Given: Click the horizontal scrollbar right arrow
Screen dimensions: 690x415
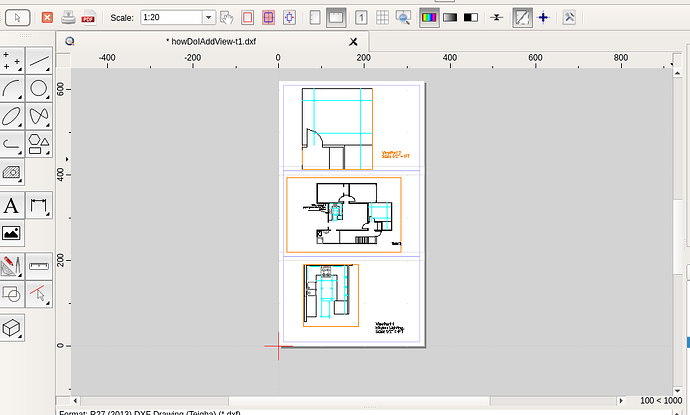Looking at the screenshot, I should pyautogui.click(x=621, y=400).
